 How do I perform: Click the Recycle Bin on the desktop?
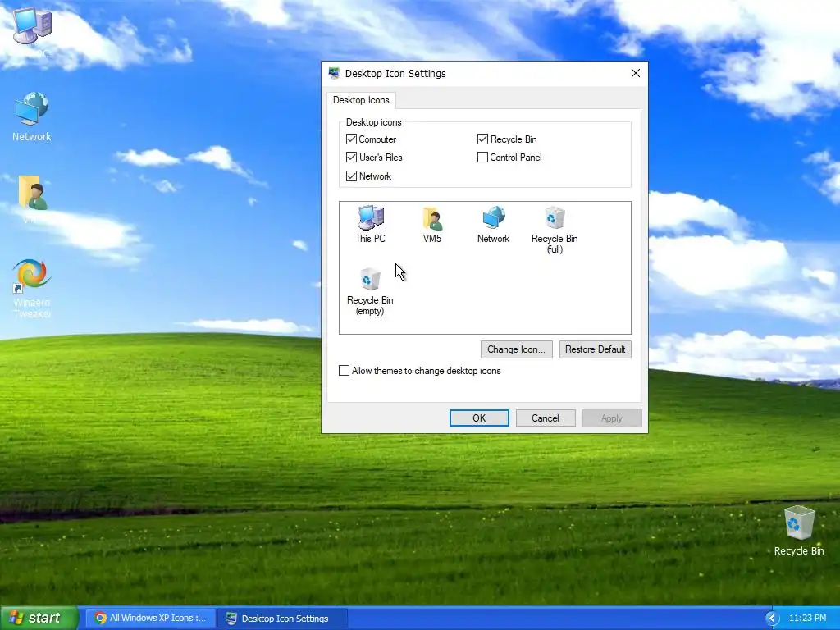[799, 531]
